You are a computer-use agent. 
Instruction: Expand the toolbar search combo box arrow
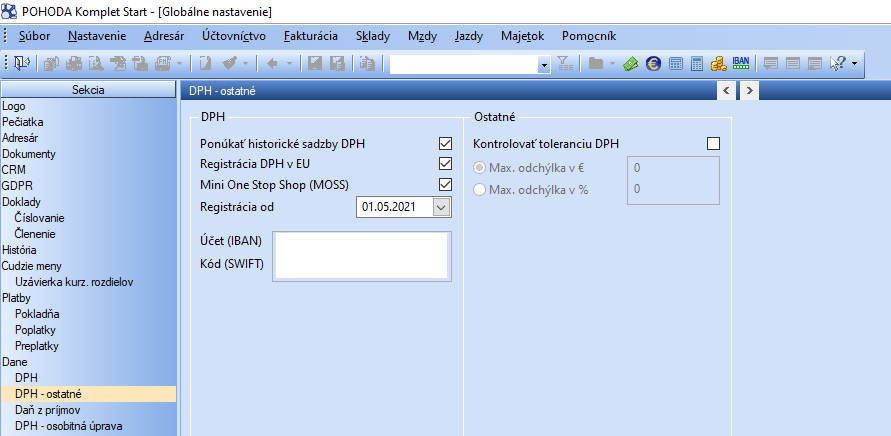coord(545,64)
